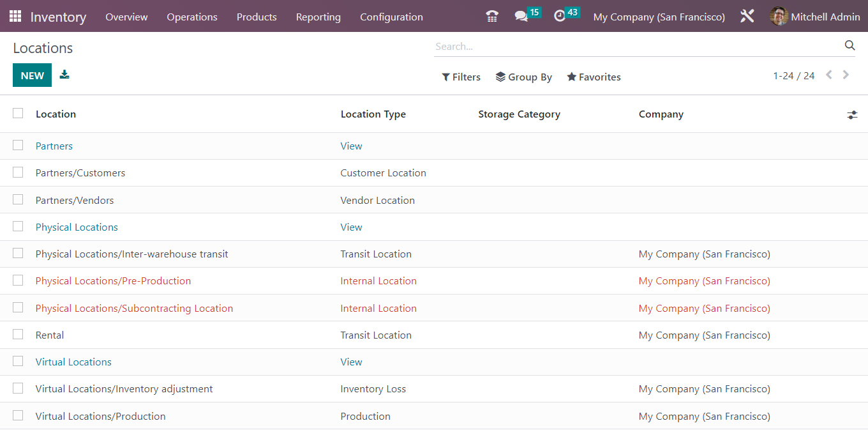
Task: Click the export records download icon
Action: (64, 75)
